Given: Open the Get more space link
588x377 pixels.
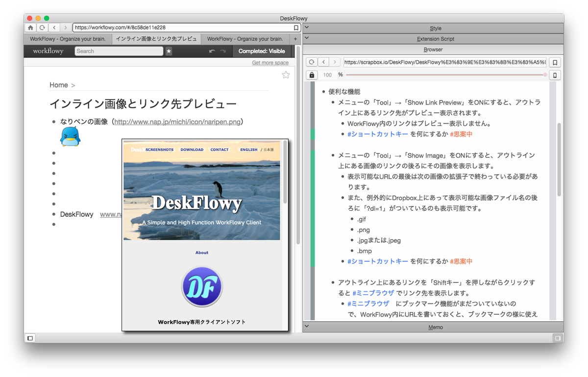Looking at the screenshot, I should 270,63.
